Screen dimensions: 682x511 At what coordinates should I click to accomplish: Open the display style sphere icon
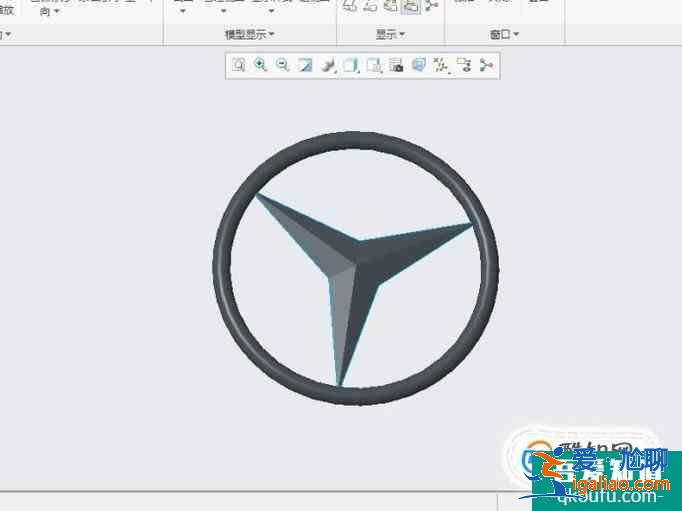click(x=328, y=65)
